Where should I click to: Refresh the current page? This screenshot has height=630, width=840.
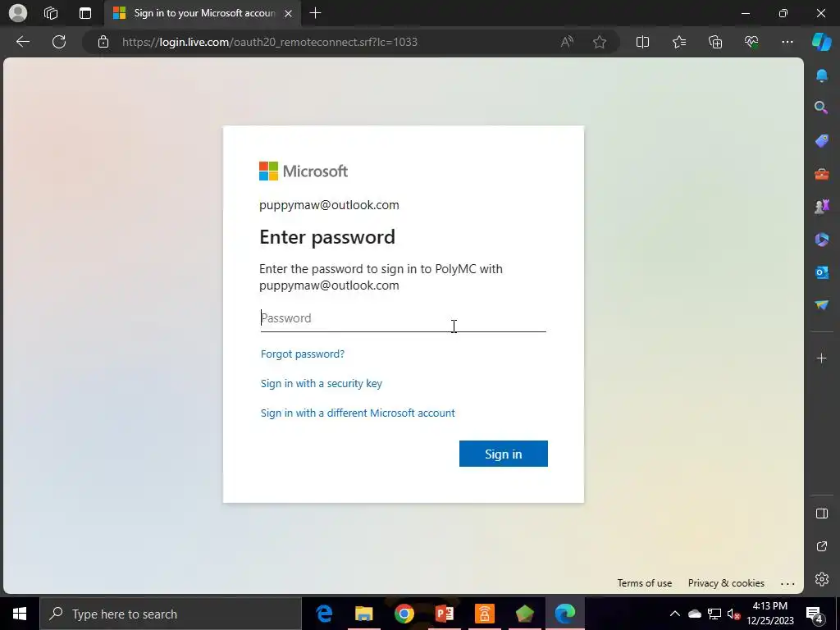point(59,42)
